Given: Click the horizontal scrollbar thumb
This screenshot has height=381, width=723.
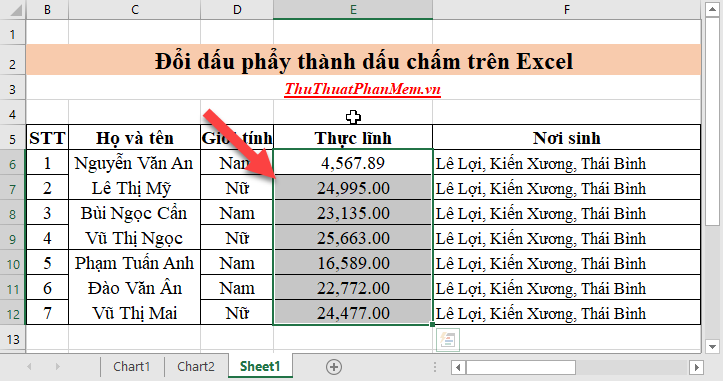Looking at the screenshot, I should pyautogui.click(x=521, y=368).
